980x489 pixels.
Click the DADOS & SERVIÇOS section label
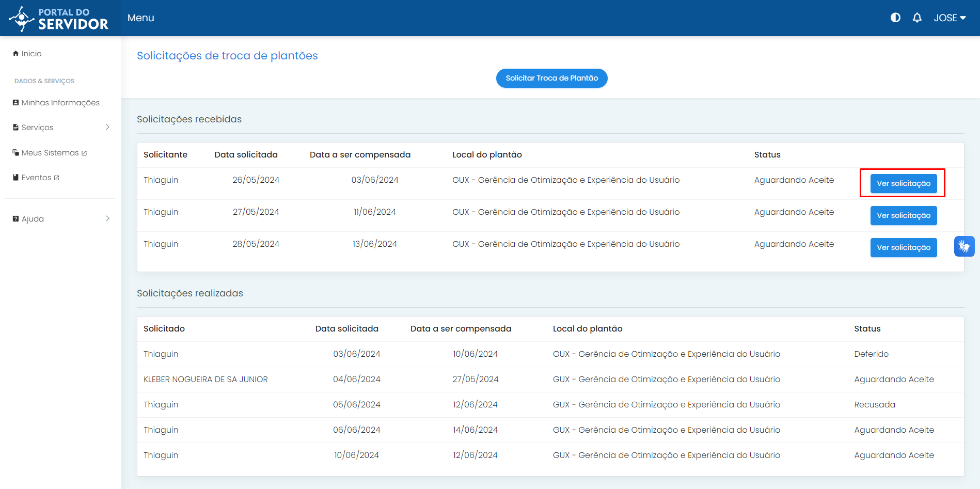point(44,81)
